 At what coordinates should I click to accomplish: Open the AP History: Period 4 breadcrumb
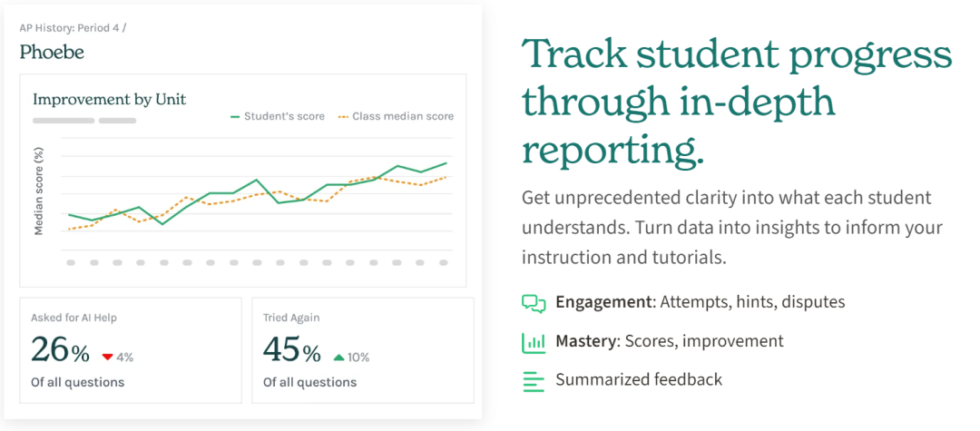pos(73,28)
